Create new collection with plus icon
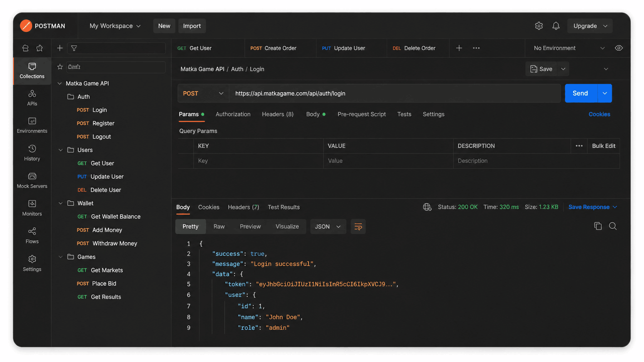The image size is (644, 362). [x=60, y=48]
